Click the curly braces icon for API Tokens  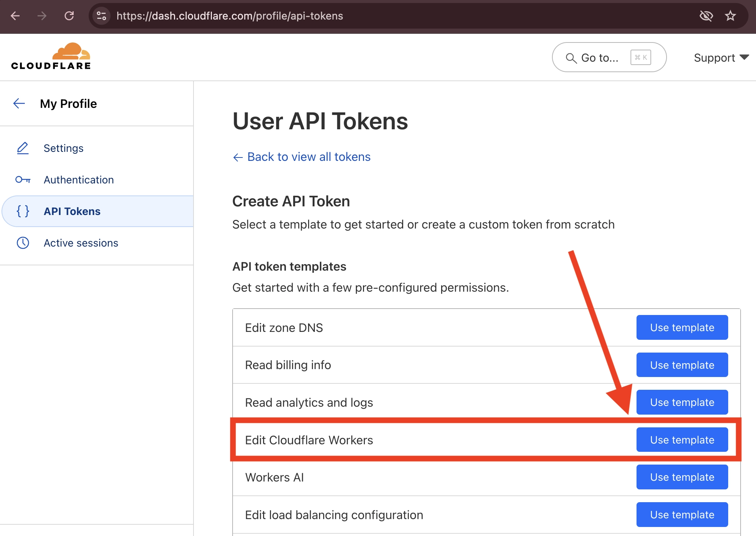click(x=23, y=211)
